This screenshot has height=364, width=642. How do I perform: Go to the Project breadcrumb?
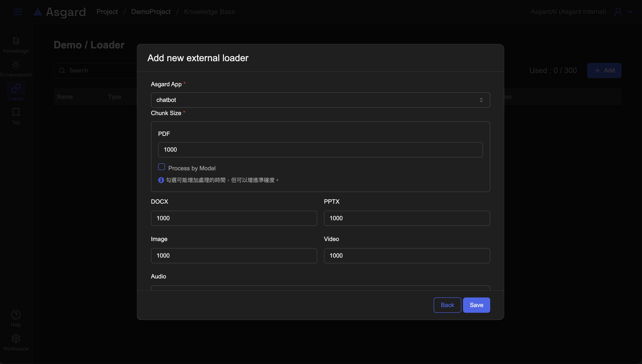click(107, 12)
